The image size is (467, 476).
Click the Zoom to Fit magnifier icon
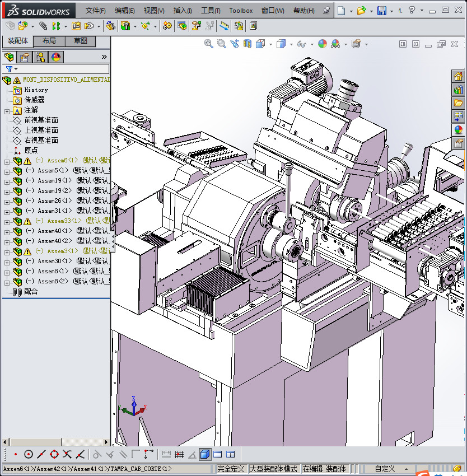click(x=209, y=44)
